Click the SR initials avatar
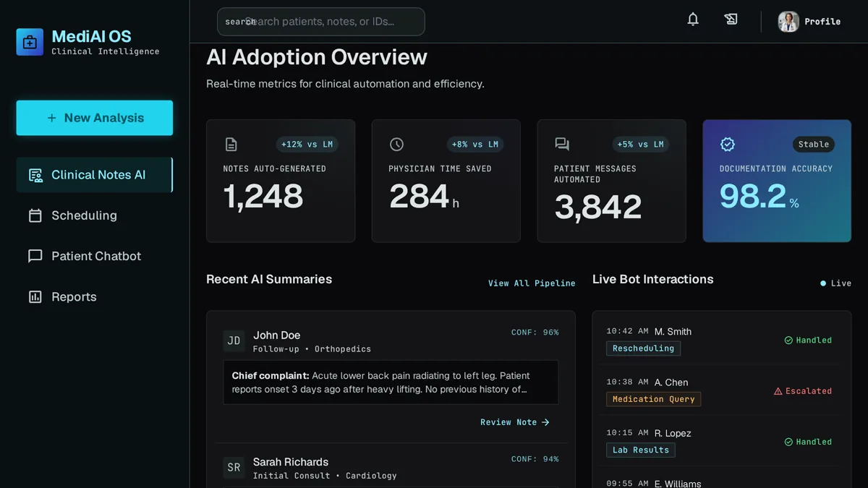The width and height of the screenshot is (868, 488). [234, 468]
